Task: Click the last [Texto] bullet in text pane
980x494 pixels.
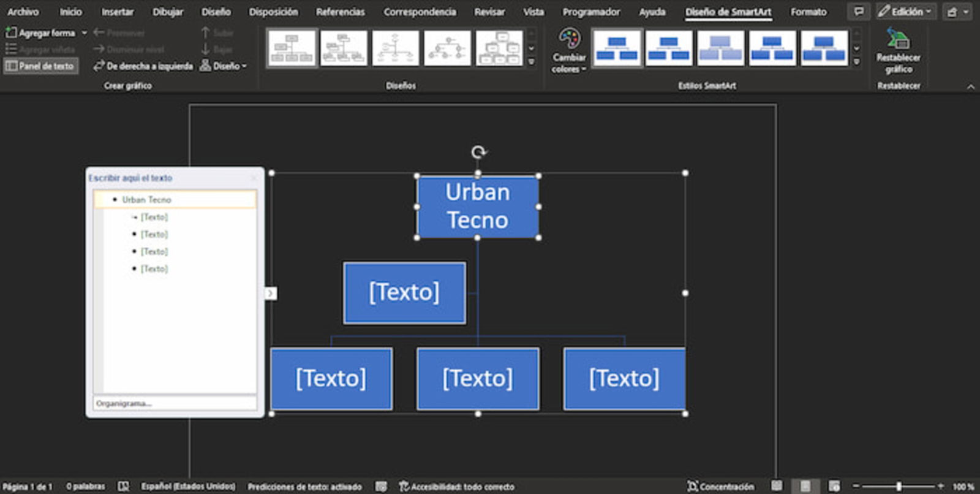Action: coord(154,268)
